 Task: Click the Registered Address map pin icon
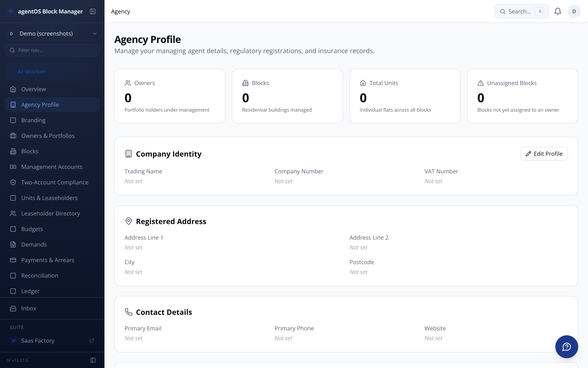tap(129, 221)
